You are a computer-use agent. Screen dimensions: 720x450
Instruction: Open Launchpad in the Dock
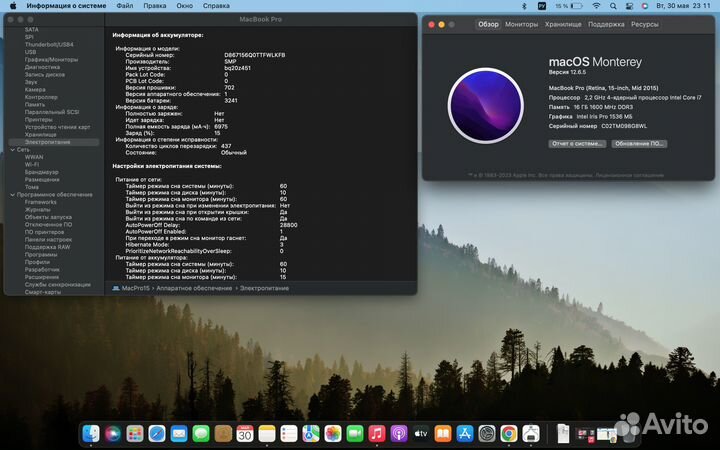(135, 433)
